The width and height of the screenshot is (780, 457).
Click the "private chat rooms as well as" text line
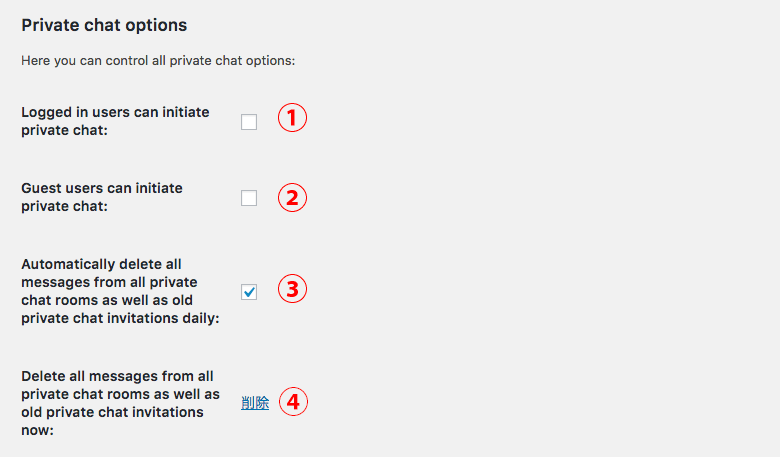pos(120,394)
